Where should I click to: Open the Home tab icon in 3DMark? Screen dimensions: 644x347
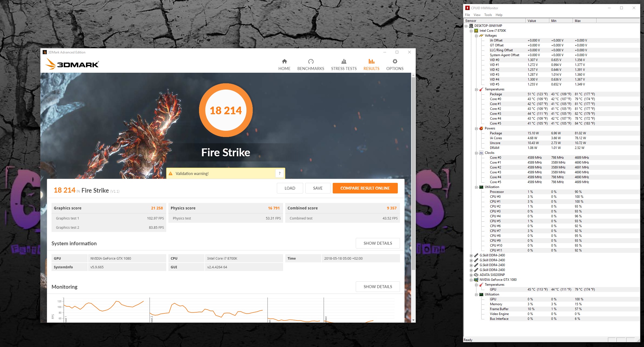284,61
